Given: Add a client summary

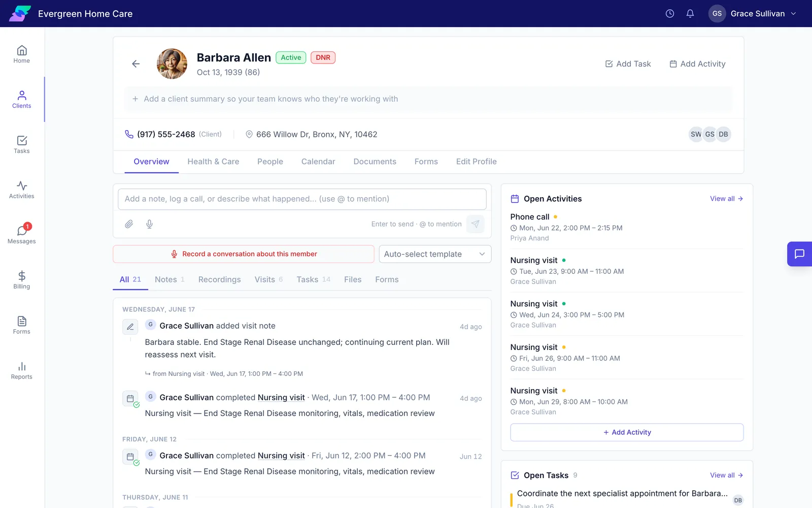Looking at the screenshot, I should [428, 99].
